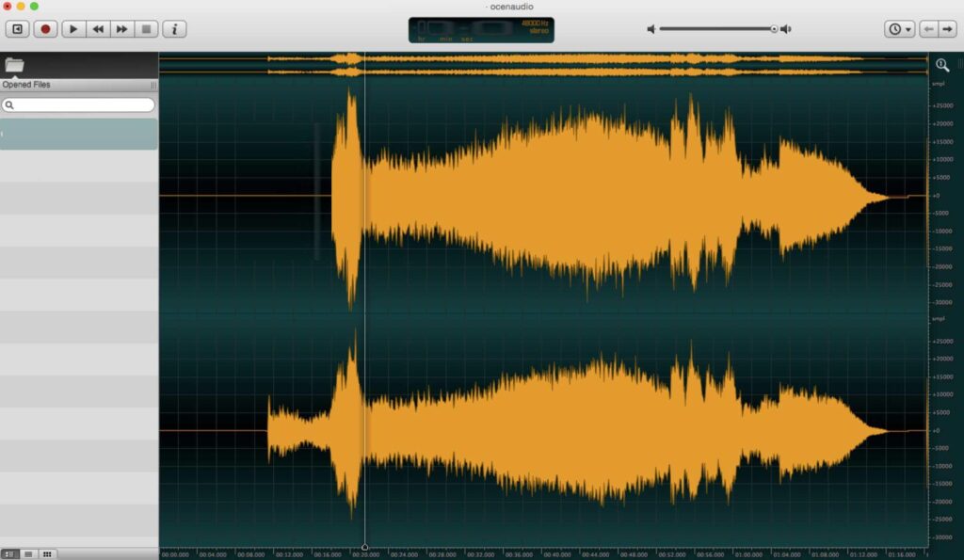Click the bottom channel's +25000 amplitude scale label

[942, 341]
